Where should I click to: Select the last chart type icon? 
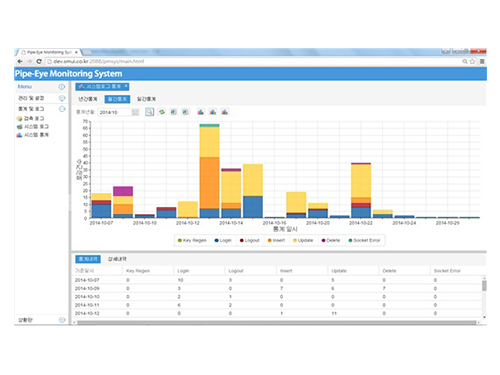(x=225, y=112)
